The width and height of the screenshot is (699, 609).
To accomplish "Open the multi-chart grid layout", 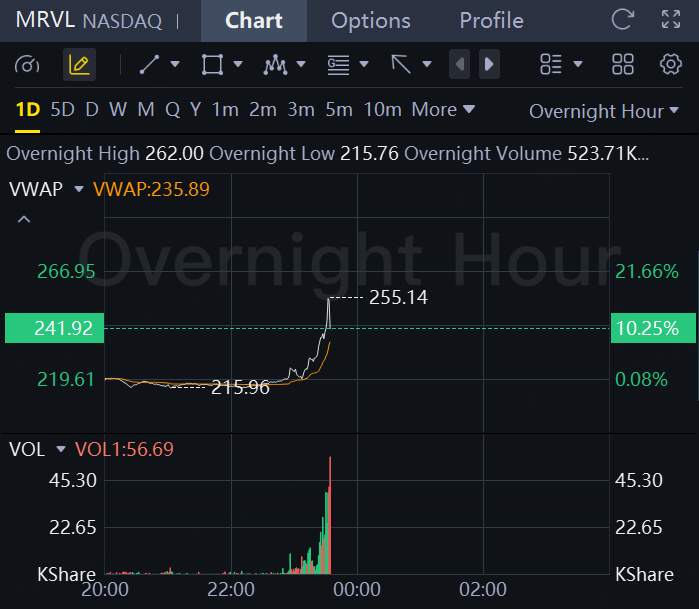I will pyautogui.click(x=623, y=64).
